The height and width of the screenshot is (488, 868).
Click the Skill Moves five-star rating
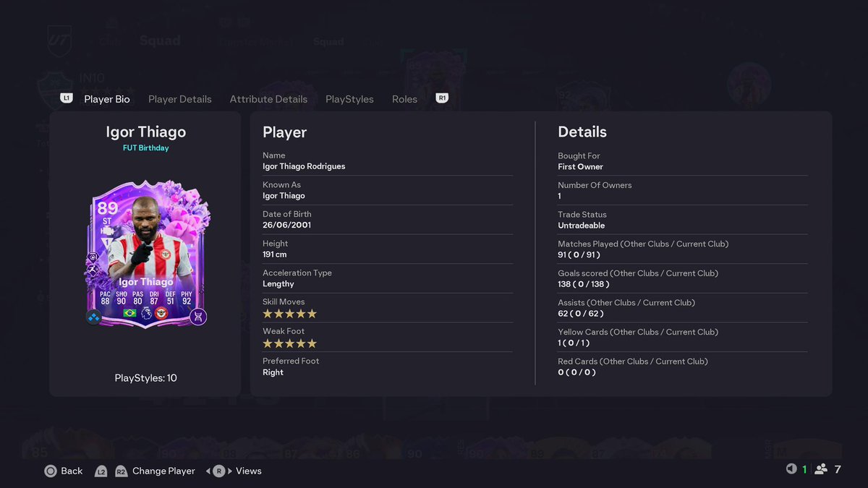point(289,314)
